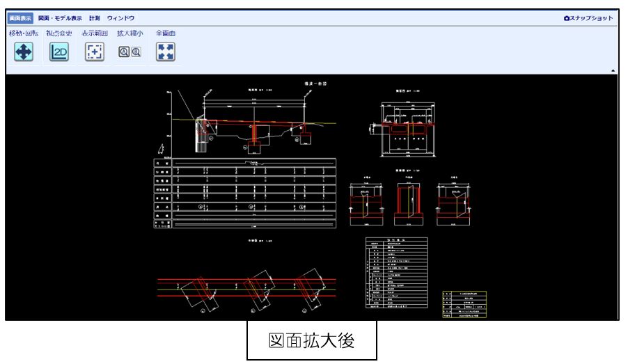The image size is (635, 364).
Task: Activate the 全画面 fullscreen icon
Action: pos(166,52)
